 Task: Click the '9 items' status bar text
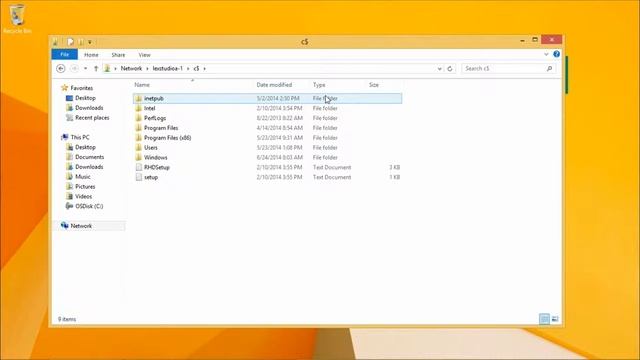[67, 319]
